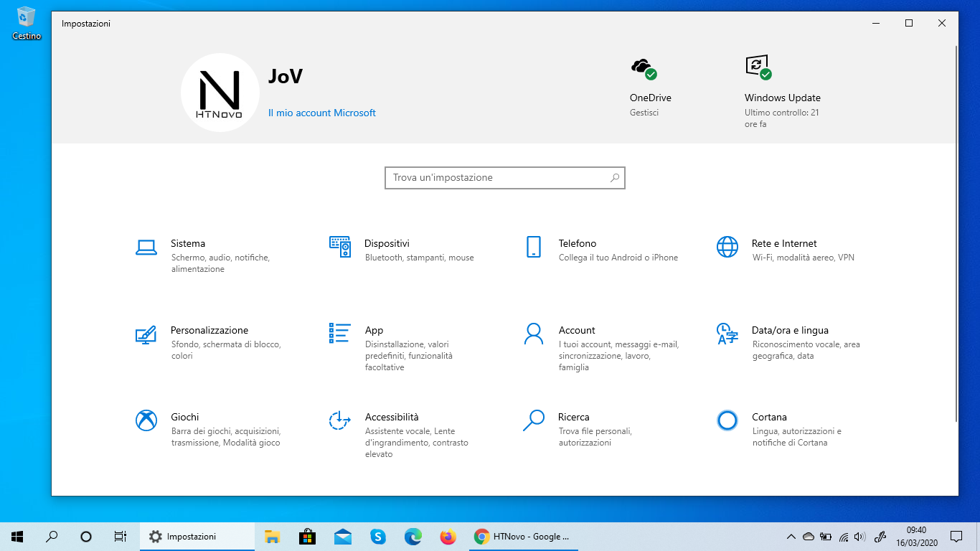The width and height of the screenshot is (980, 551).
Task: Open the Giochi Xbox icon
Action: [146, 420]
